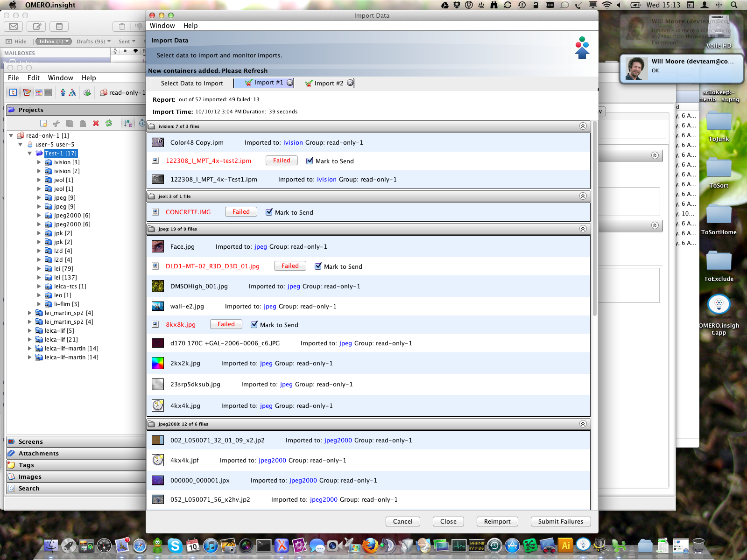Click the paste clipboard icon in Projects toolbar
Viewport: 747px width, 560px height.
pyautogui.click(x=83, y=123)
